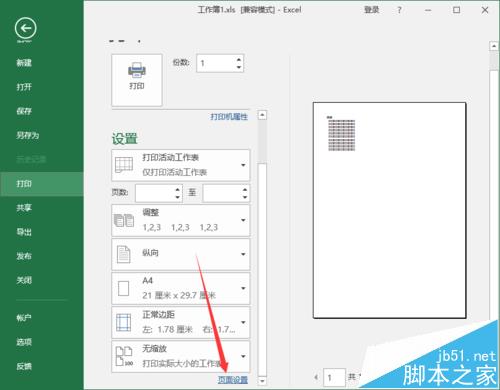Click the portrait page icon
Screen dimensions: 500x390
123,254
